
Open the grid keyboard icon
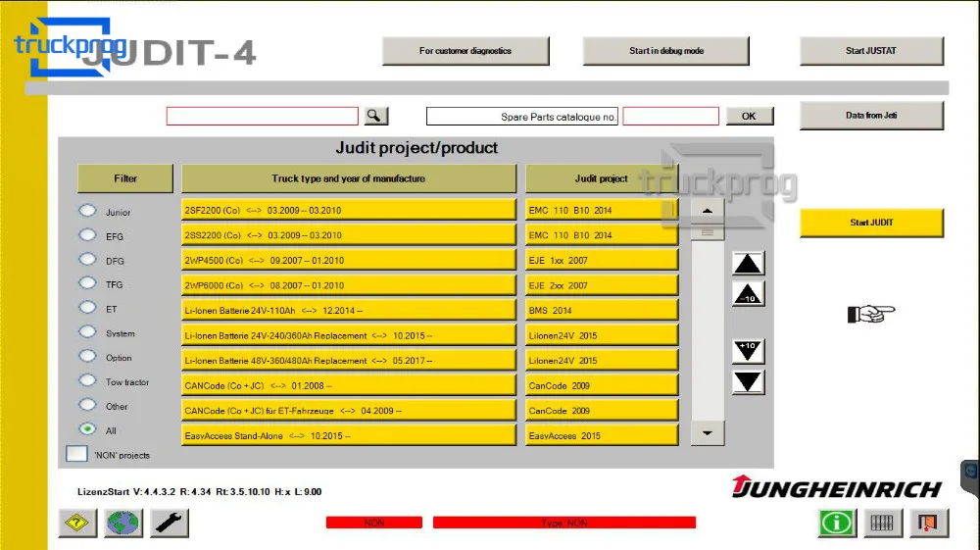click(x=882, y=523)
